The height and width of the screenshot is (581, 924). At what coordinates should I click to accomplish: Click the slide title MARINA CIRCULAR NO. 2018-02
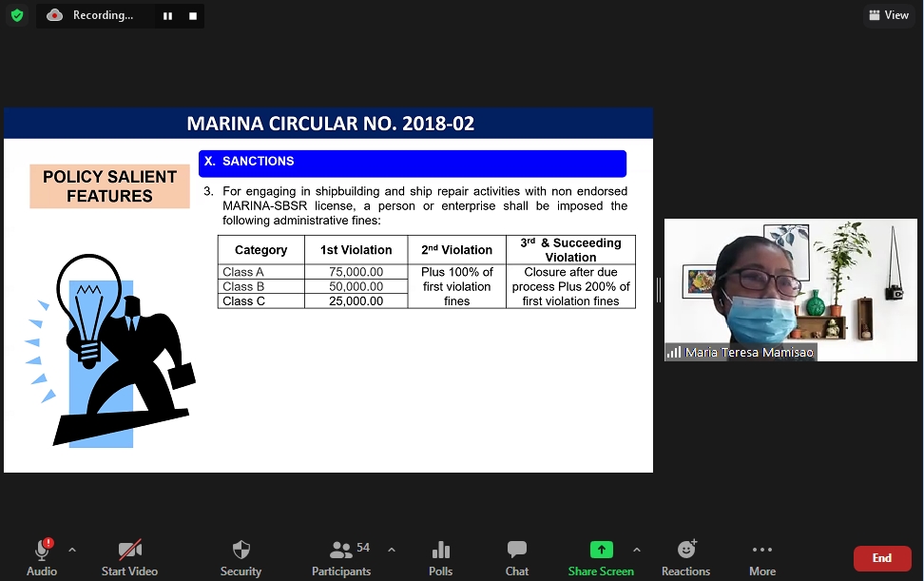tap(330, 124)
